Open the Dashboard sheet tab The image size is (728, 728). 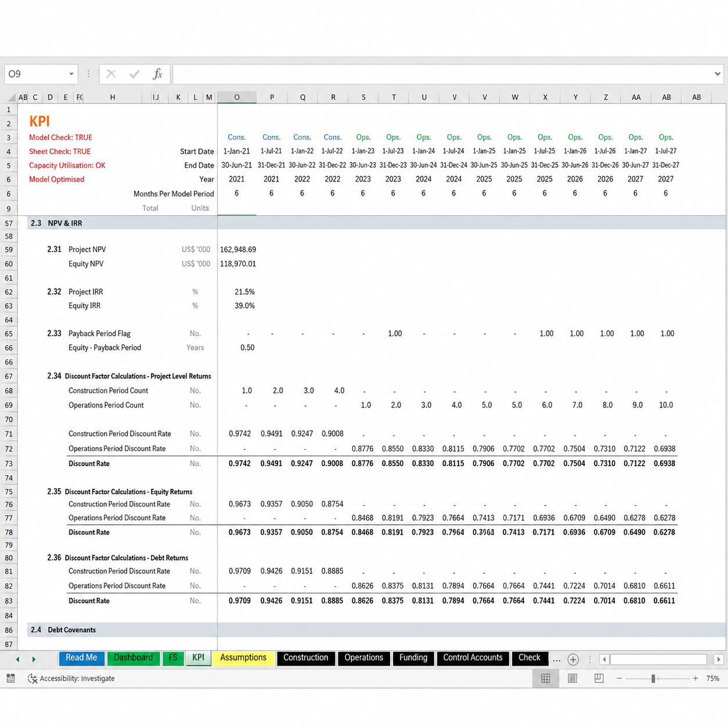[133, 658]
